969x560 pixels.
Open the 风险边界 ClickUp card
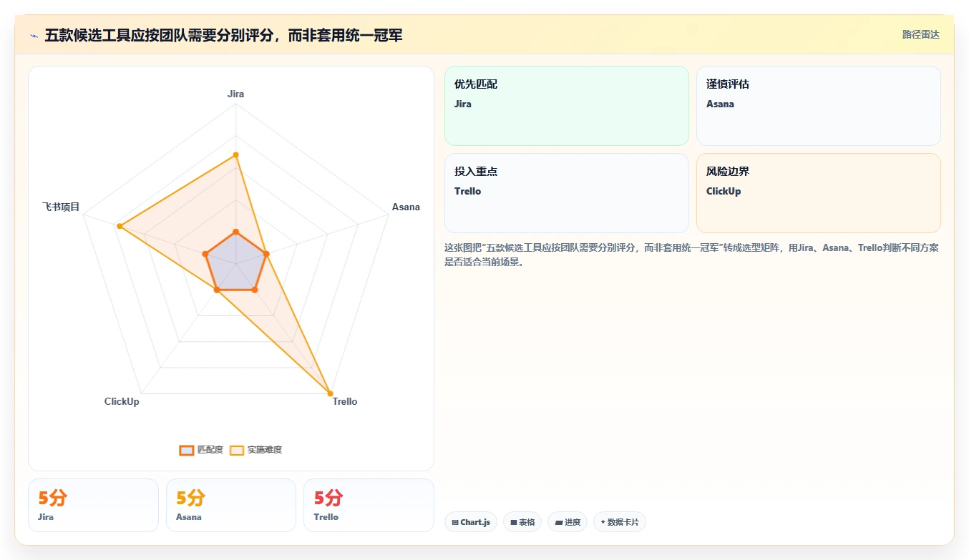point(818,193)
